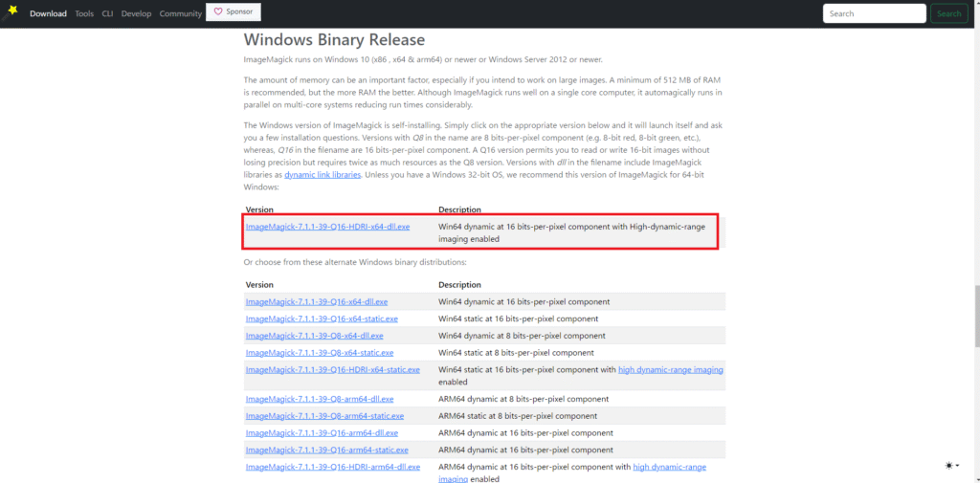Click the green Search button
980x483 pixels.
tap(948, 13)
